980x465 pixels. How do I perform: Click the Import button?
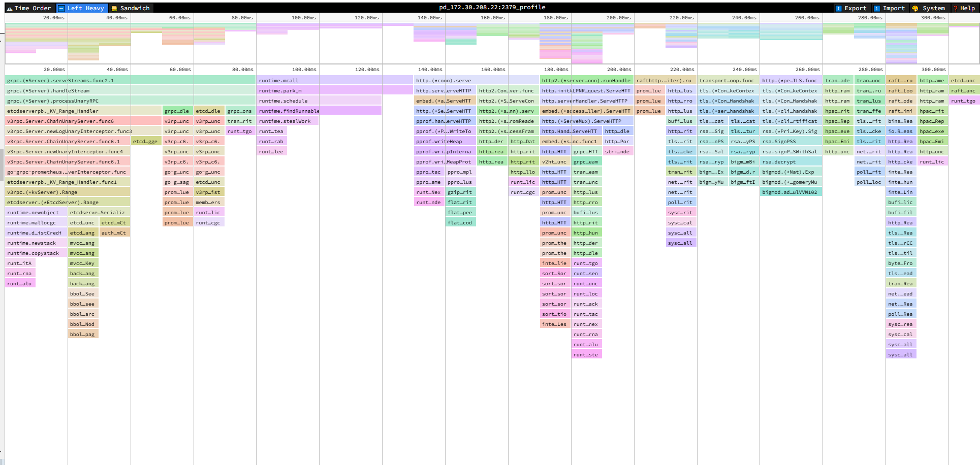tap(890, 8)
